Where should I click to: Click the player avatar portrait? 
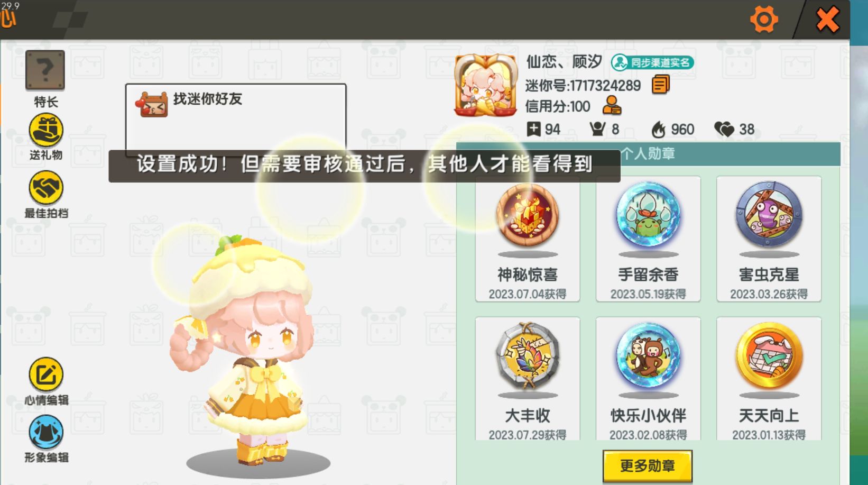point(485,85)
